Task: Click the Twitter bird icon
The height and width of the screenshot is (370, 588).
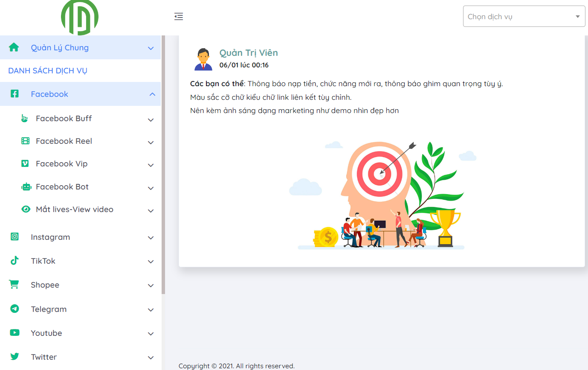Action: pos(15,357)
